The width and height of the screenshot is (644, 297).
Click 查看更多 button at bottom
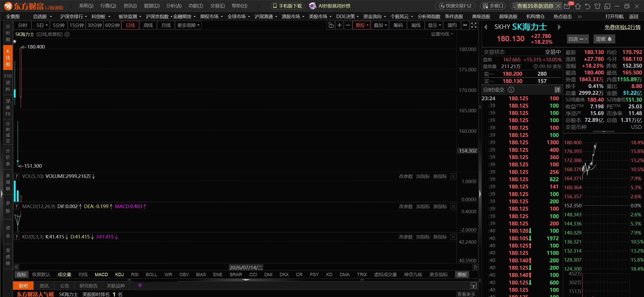pyautogui.click(x=466, y=294)
